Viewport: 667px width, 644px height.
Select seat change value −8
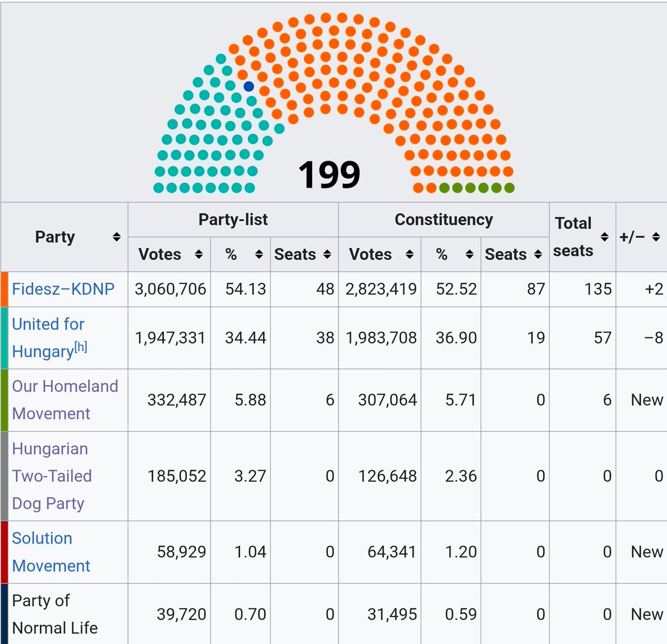[654, 338]
